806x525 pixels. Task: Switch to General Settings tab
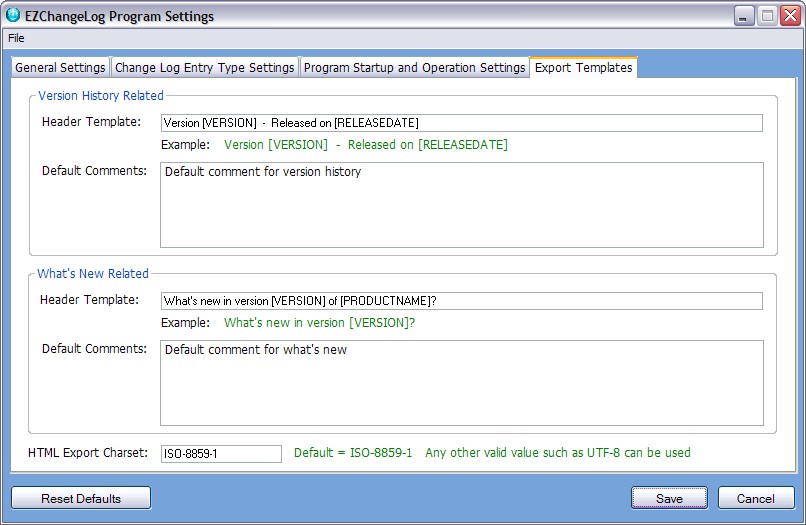click(x=60, y=68)
